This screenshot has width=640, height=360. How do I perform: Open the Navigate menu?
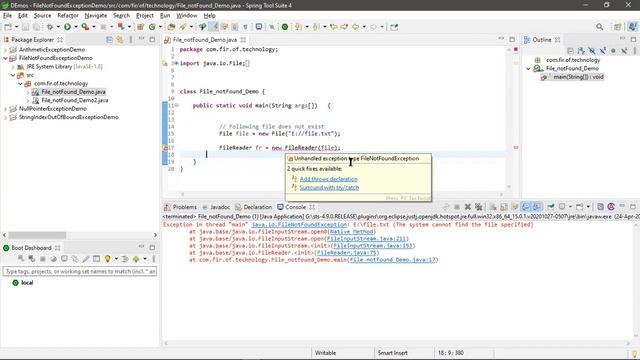tap(96, 16)
